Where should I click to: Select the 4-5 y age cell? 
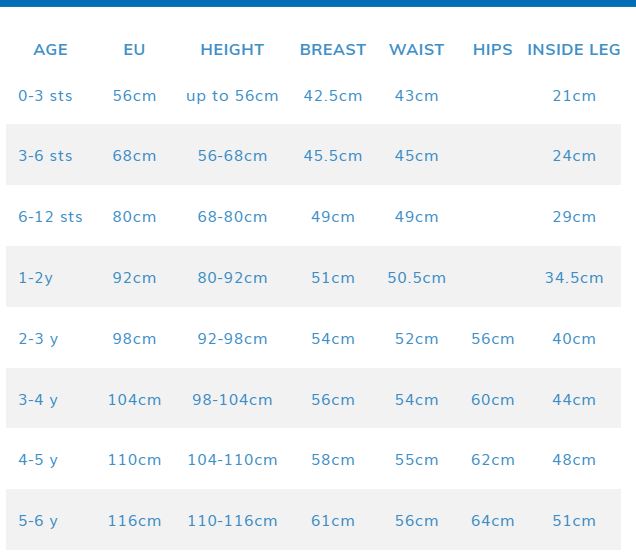[x=38, y=461]
